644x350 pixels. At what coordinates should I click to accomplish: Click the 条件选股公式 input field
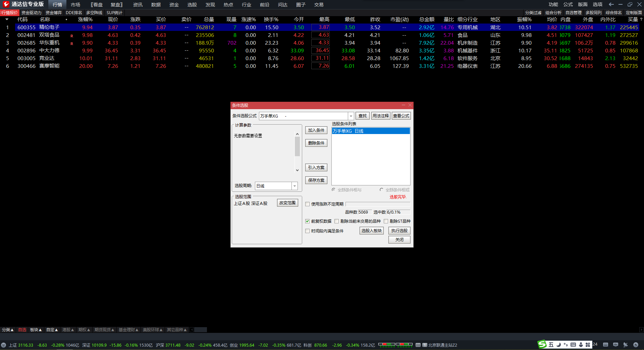(304, 116)
